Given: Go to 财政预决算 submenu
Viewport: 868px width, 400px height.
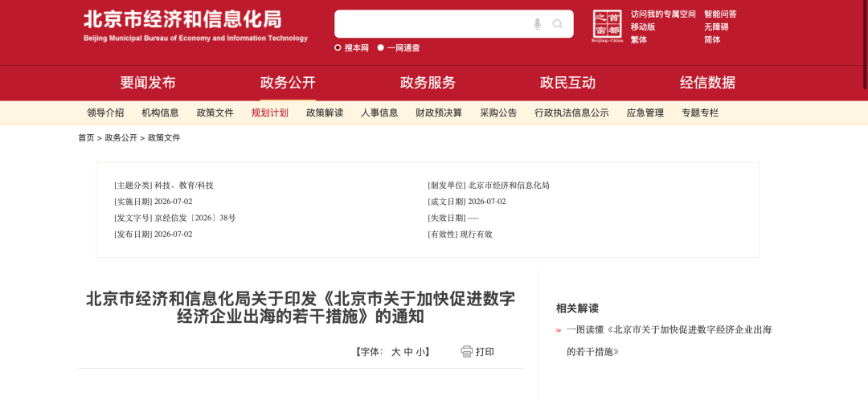Looking at the screenshot, I should [x=439, y=113].
